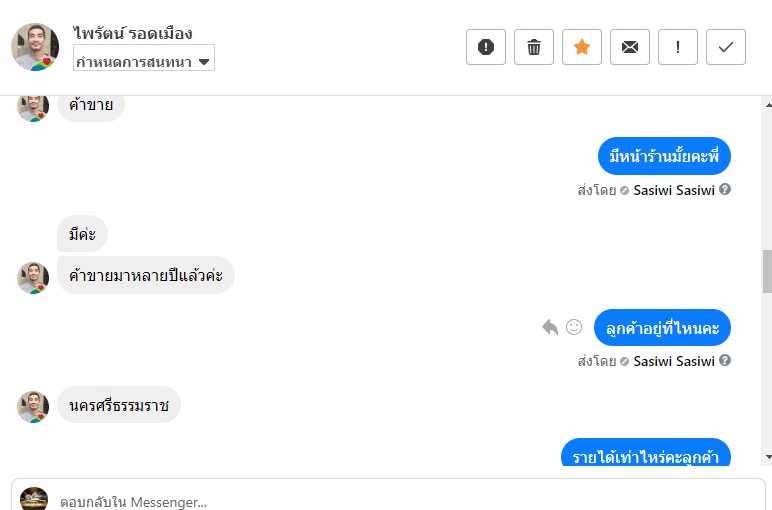This screenshot has width=772, height=510.
Task: Click the sender avatar beside ค้าขายมาหลายปีแล้วค่ะ
Action: [x=33, y=277]
